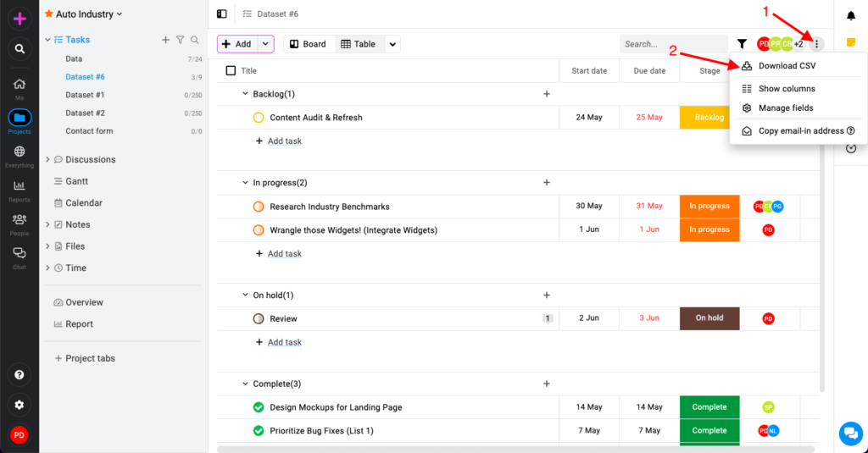868x453 pixels.
Task: Switch to Table view
Action: (359, 44)
